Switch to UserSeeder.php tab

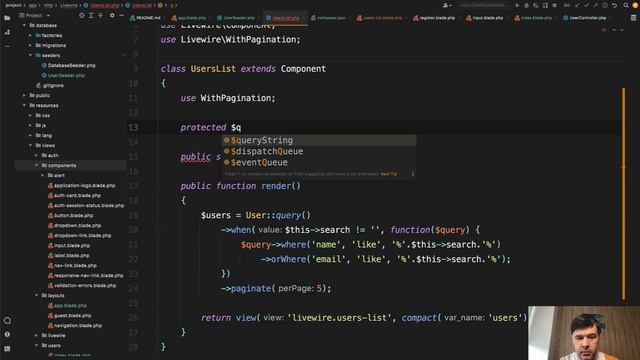click(236, 18)
